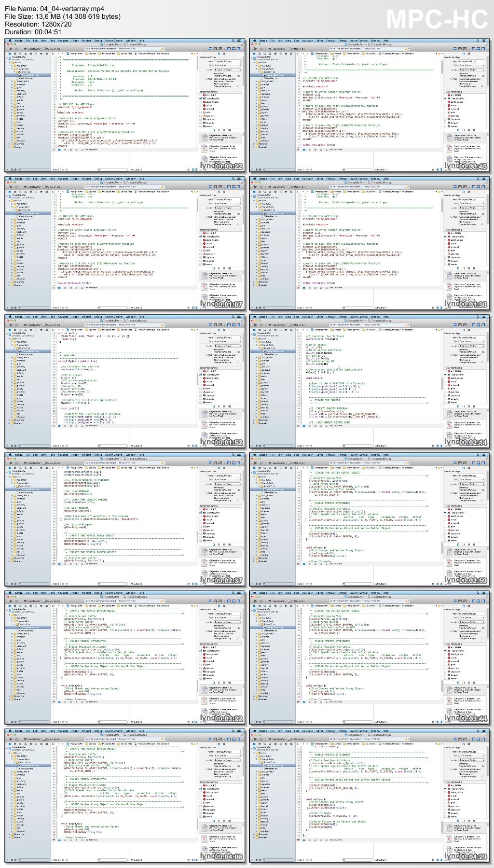Open the frame thumbnail stamped 00:02:14
The width and height of the screenshot is (494, 868).
[x=370, y=381]
